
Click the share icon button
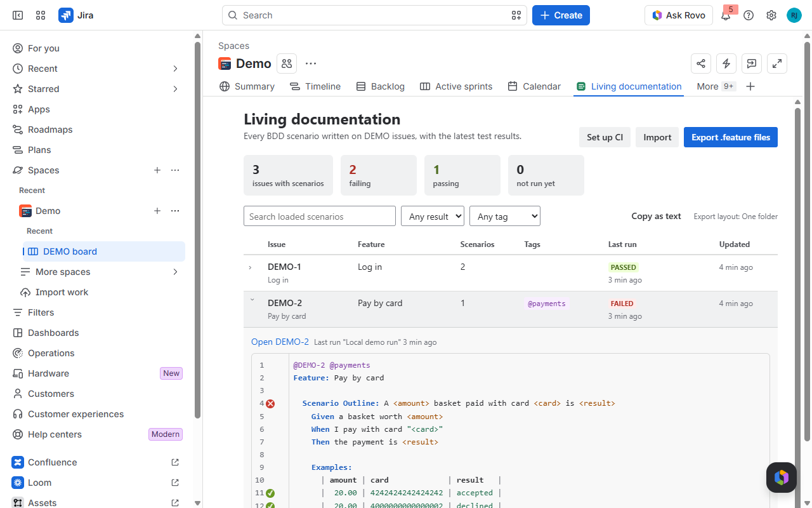(701, 63)
